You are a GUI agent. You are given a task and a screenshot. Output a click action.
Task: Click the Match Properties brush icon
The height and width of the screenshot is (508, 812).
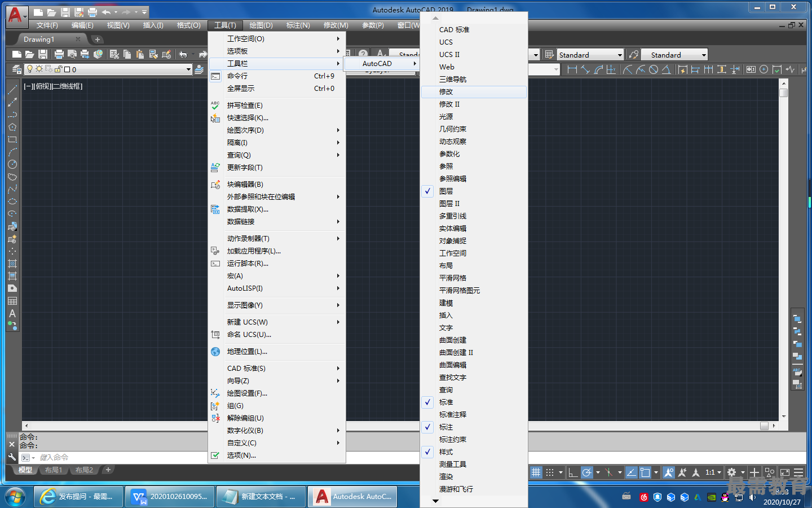point(153,54)
